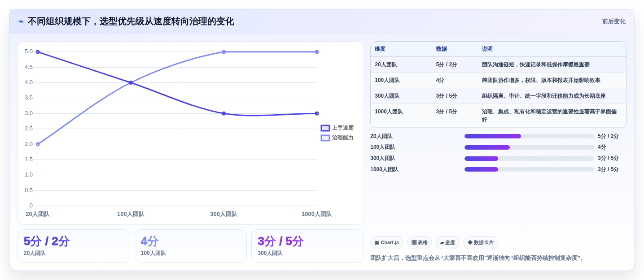Click the 治理能力 point at 1000人团队
Viewport: 644px width, 280px height.
[x=317, y=52]
